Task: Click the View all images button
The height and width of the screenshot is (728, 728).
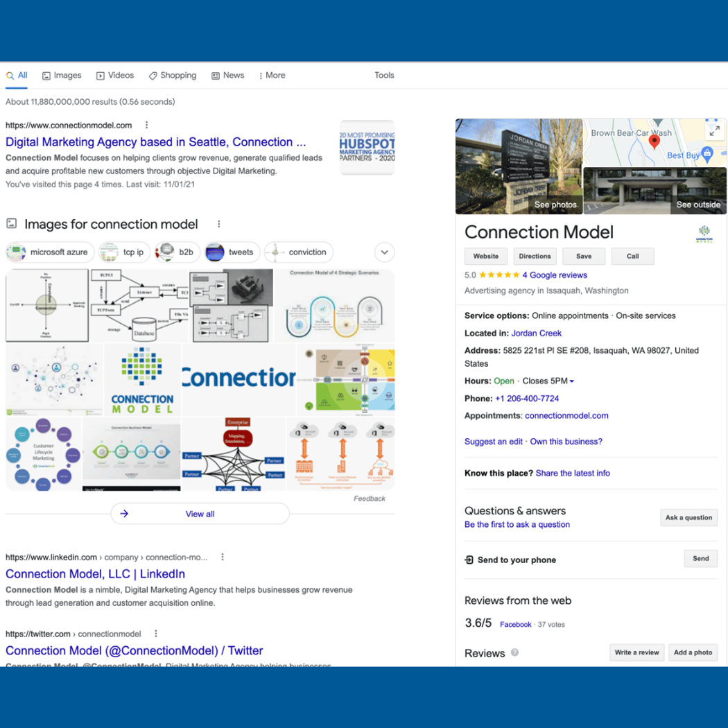Action: point(200,513)
